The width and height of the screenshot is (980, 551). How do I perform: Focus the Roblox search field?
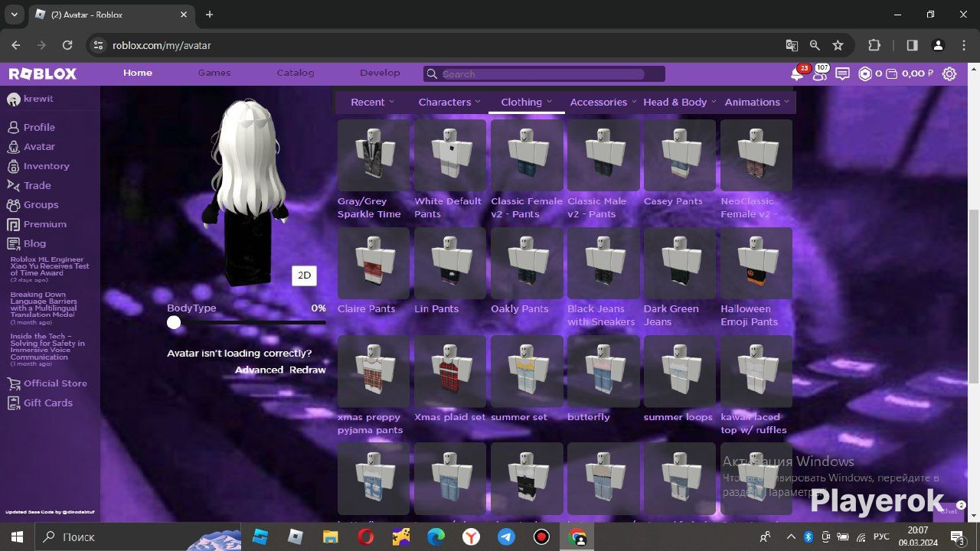click(544, 74)
